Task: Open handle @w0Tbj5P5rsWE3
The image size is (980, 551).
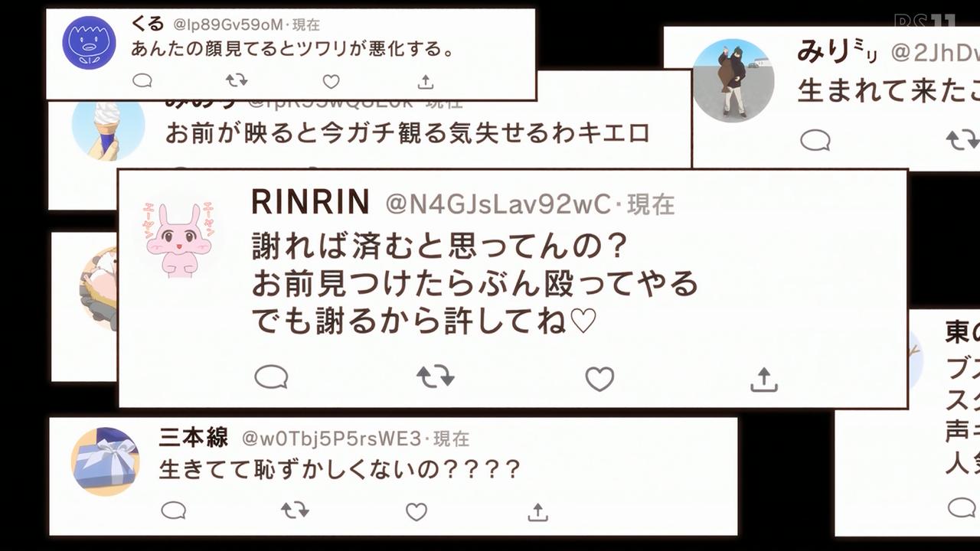Action: (x=332, y=439)
